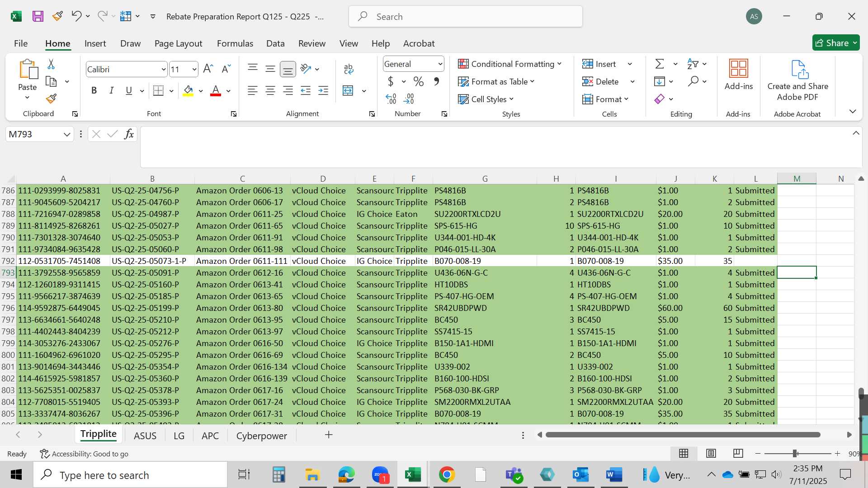Toggle Middle Align vertical alignment
Screen dimensions: 868x488
pyautogui.click(x=270, y=69)
